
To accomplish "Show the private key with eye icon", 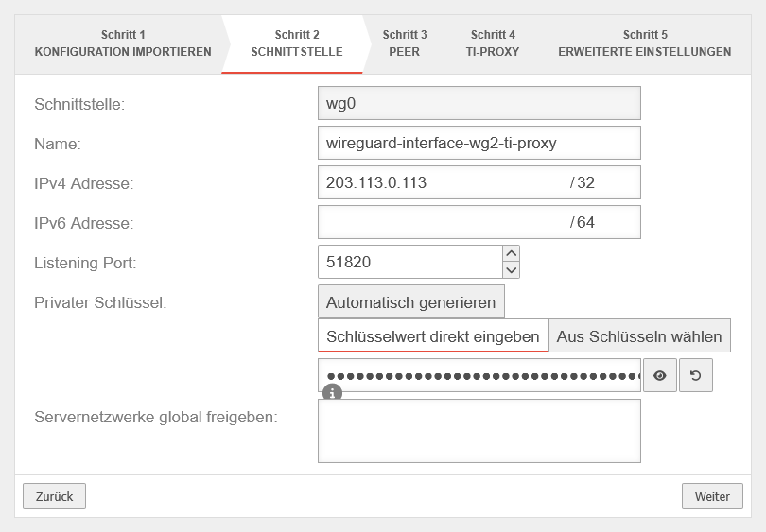I will pyautogui.click(x=660, y=375).
